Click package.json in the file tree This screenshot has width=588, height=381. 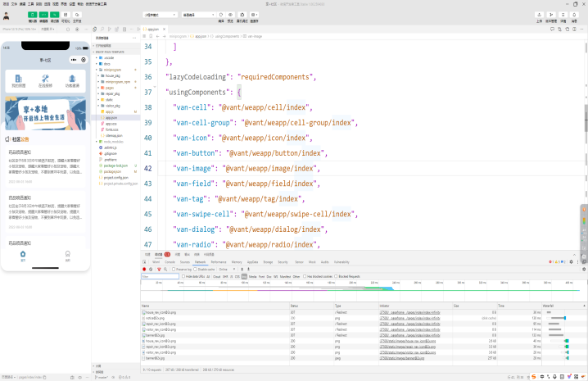coord(112,171)
